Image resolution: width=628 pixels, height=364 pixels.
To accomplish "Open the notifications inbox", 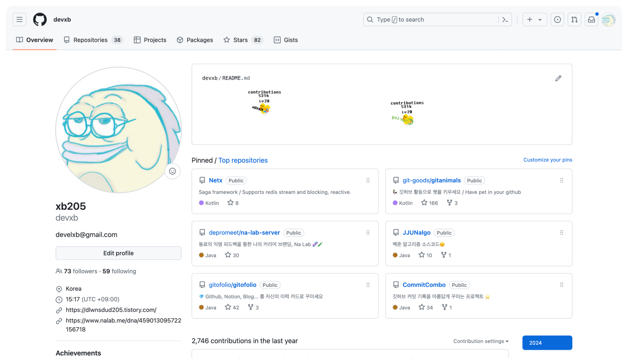I will [591, 19].
